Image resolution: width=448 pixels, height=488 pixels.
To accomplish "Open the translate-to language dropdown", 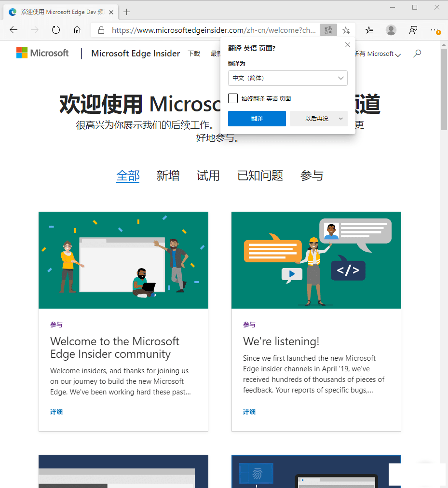I will click(288, 78).
